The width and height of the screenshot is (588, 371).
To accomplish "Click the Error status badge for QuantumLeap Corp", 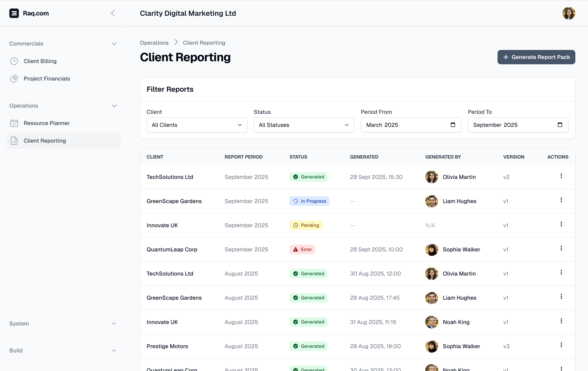I will 302,250.
